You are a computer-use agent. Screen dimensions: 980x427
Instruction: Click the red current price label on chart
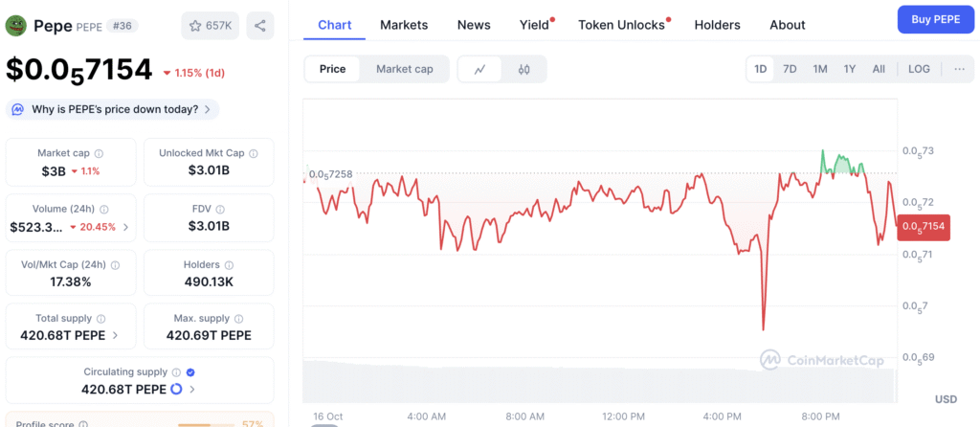click(923, 227)
